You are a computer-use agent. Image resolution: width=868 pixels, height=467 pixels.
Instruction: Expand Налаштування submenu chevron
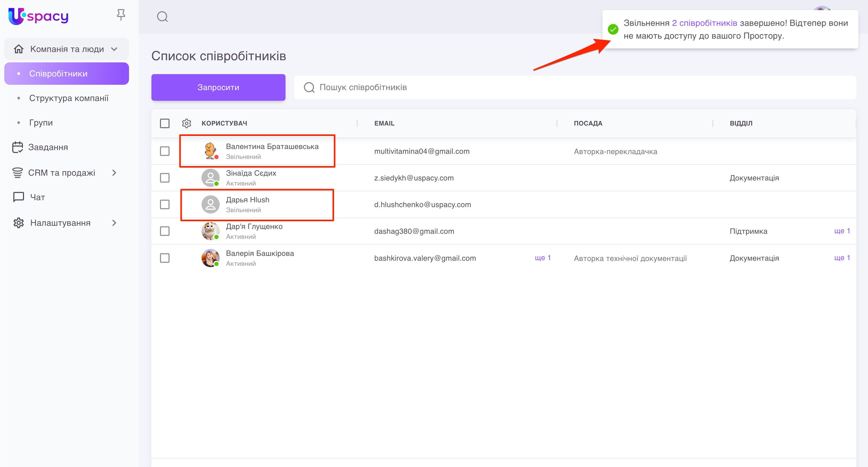click(114, 223)
